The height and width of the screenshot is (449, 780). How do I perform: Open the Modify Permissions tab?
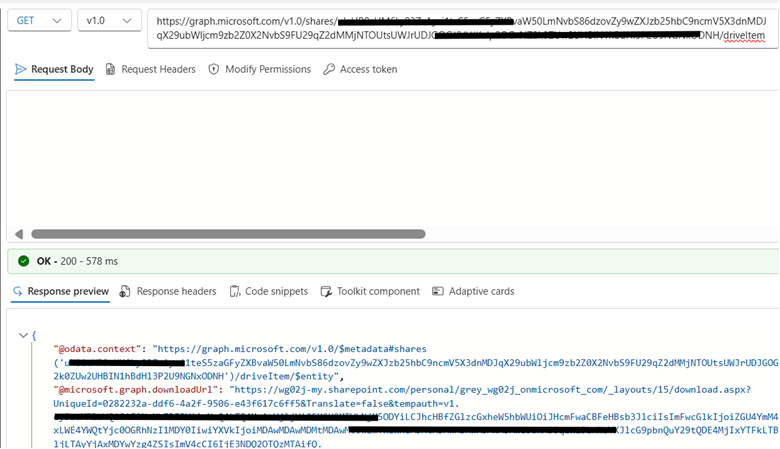click(260, 69)
